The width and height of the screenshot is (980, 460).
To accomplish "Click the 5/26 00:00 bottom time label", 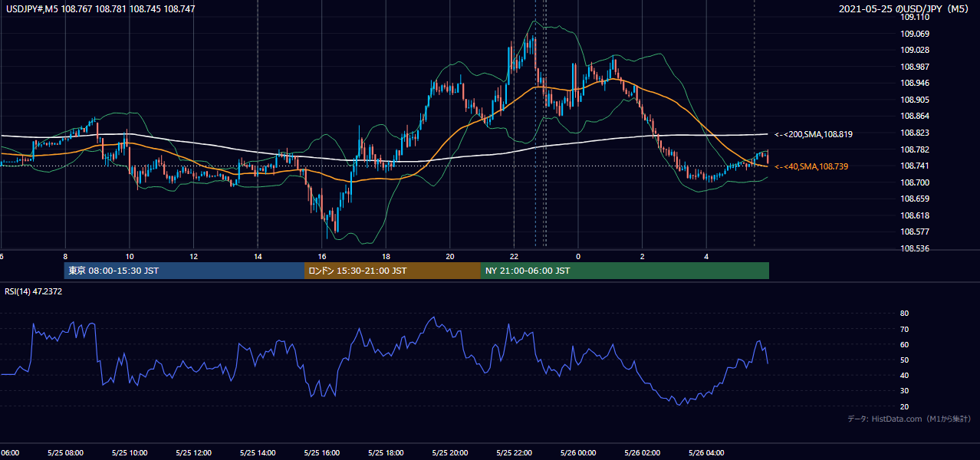I will [x=578, y=452].
